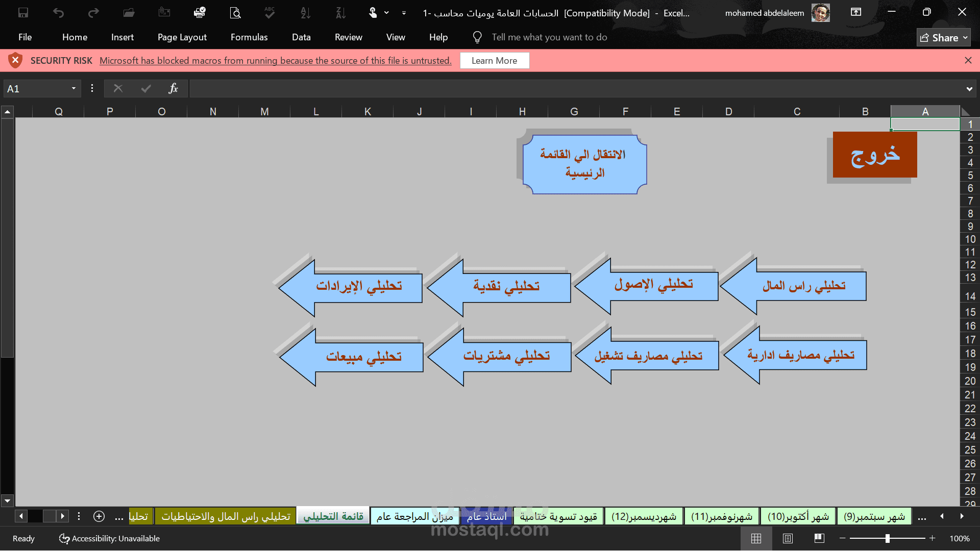Click the Learn More button
Screen dimensions: 980x551
pos(494,61)
